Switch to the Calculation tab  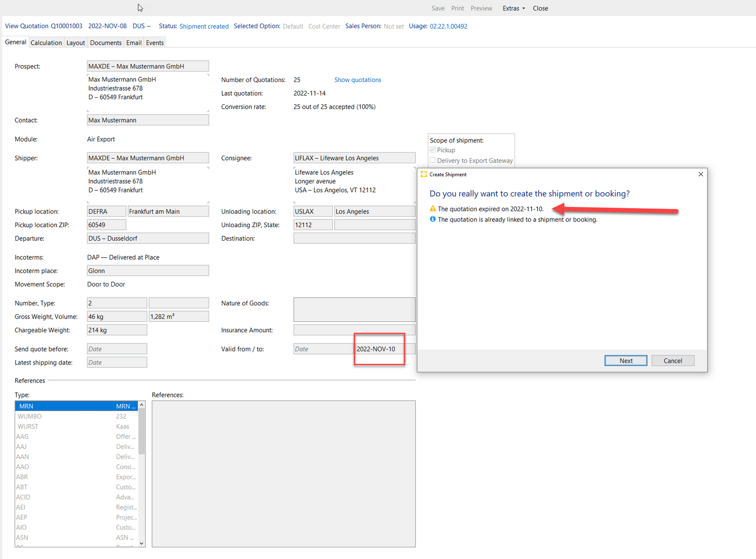(46, 43)
